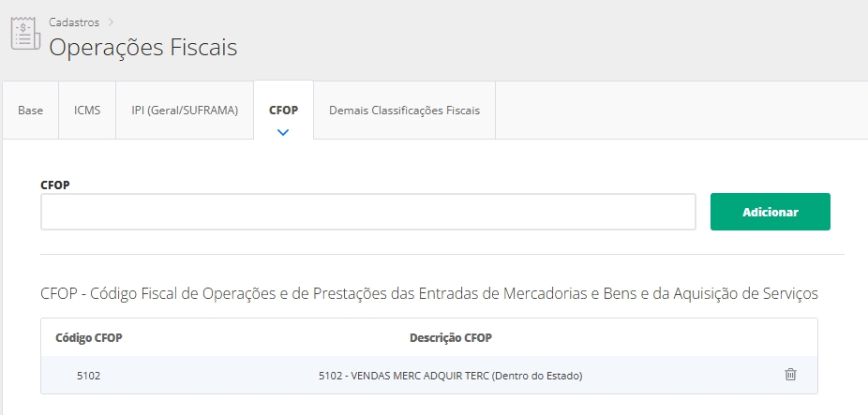Select the CFOP tab
Viewport: 868px width, 415px height.
(x=283, y=110)
